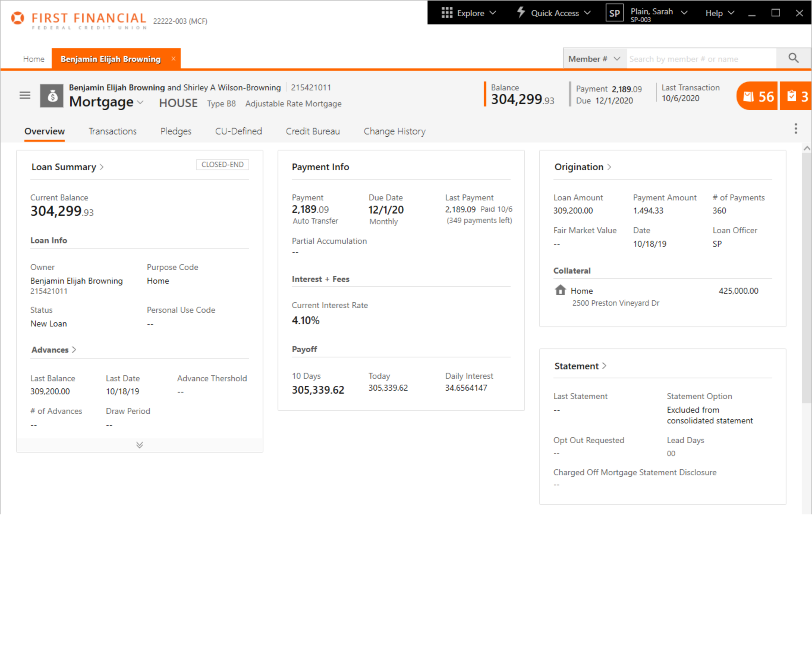812x672 pixels.
Task: Open the Advances details arrow
Action: (x=74, y=350)
